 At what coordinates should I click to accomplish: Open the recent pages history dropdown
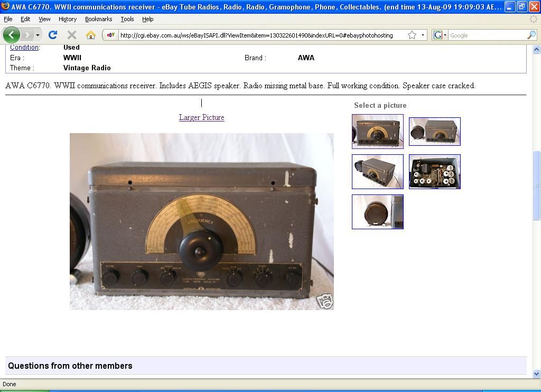click(38, 35)
